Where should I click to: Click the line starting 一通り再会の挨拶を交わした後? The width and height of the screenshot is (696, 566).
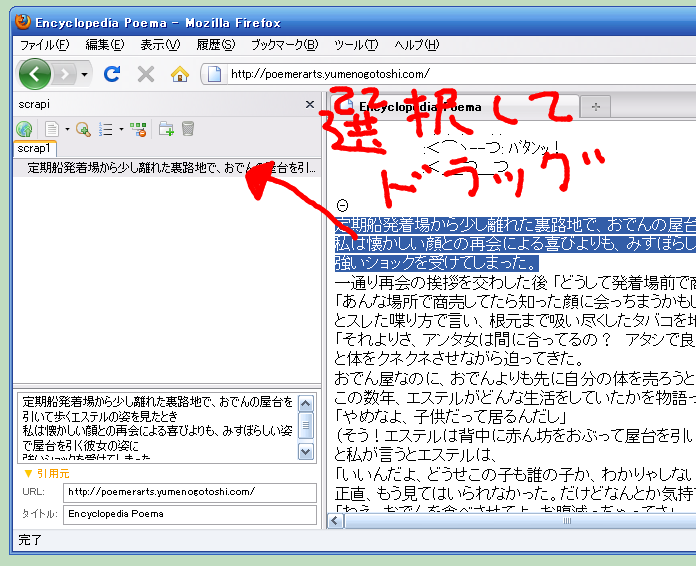click(x=515, y=282)
